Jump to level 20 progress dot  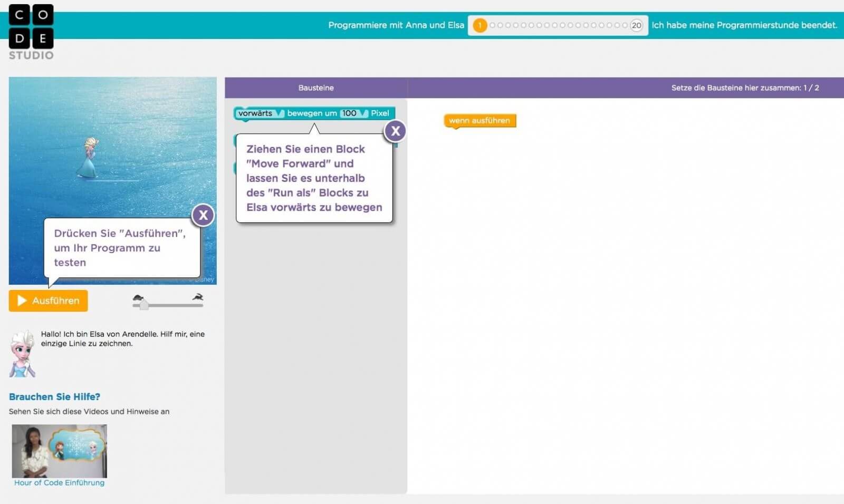(637, 25)
